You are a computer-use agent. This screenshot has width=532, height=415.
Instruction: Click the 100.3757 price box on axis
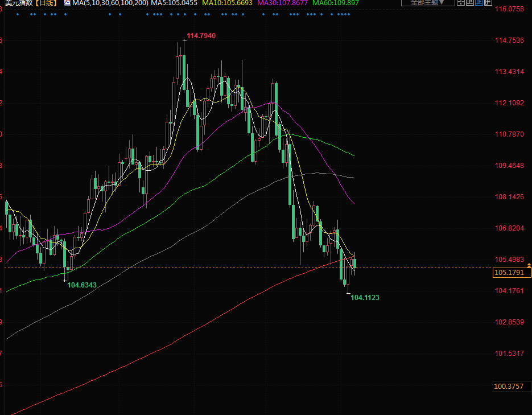coord(508,387)
